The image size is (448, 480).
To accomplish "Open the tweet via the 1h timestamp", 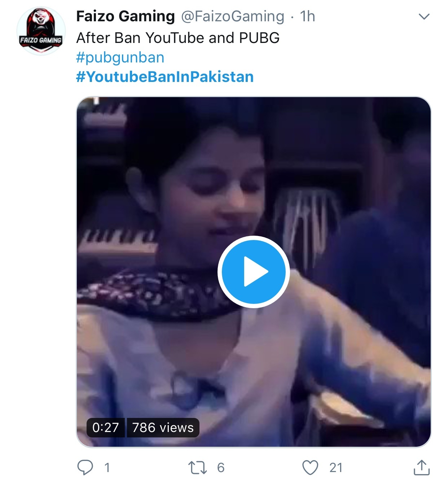I will click(x=308, y=17).
